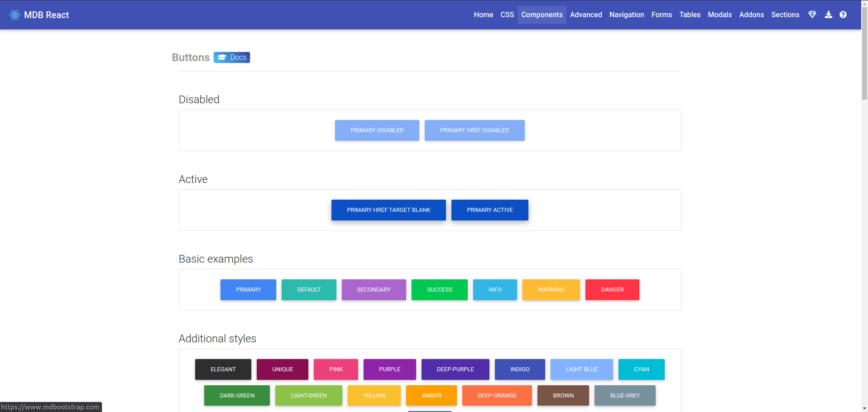
Task: Click the diamond icon in the navbar
Action: 812,14
